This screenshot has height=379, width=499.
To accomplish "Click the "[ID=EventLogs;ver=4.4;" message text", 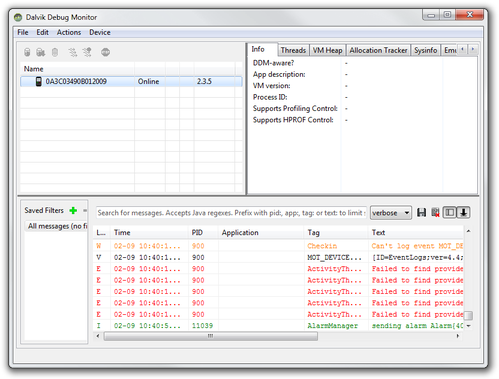I will click(417, 258).
